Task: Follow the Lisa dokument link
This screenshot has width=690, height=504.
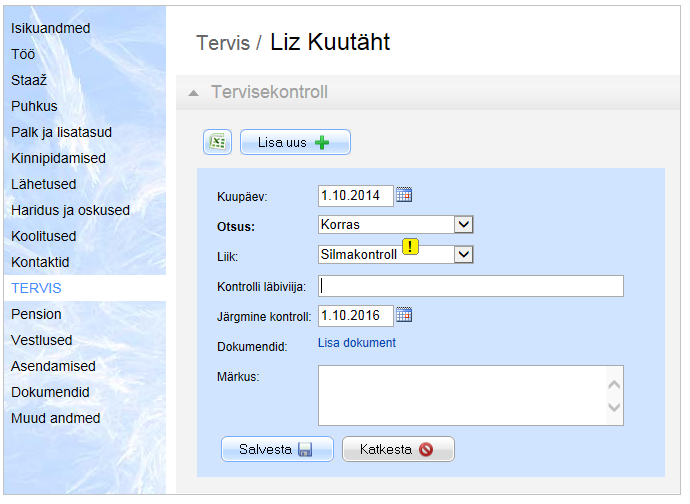Action: pos(357,343)
